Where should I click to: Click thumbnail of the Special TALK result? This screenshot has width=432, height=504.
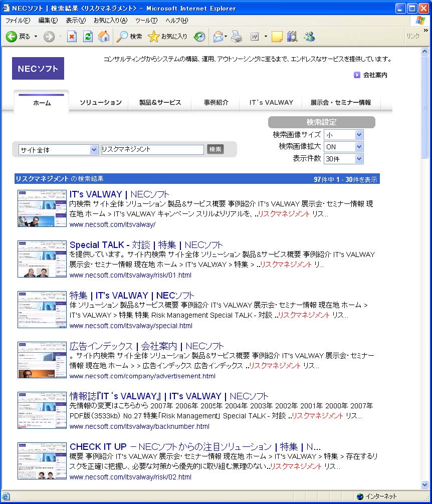42,259
